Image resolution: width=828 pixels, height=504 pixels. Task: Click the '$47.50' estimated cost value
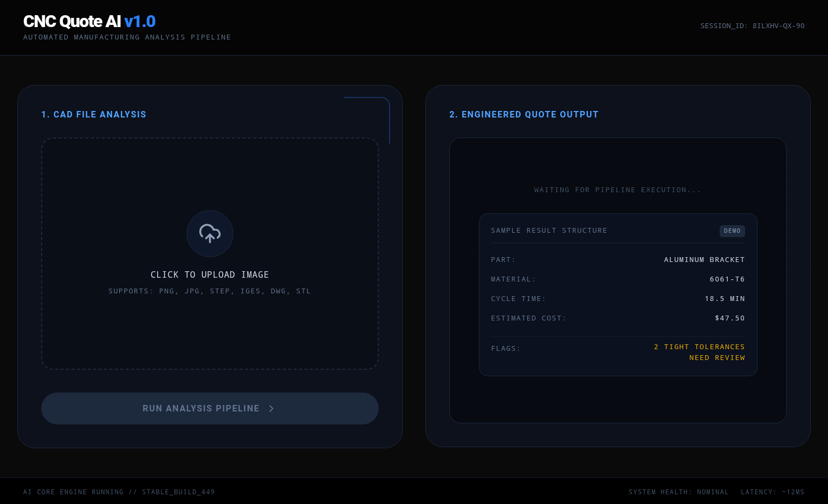pyautogui.click(x=730, y=318)
